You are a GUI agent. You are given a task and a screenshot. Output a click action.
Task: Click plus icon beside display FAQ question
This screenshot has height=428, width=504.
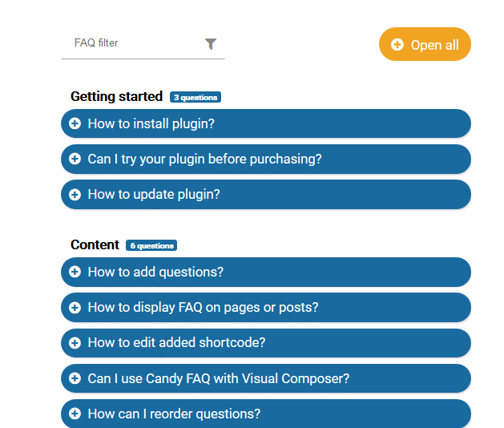pos(75,308)
